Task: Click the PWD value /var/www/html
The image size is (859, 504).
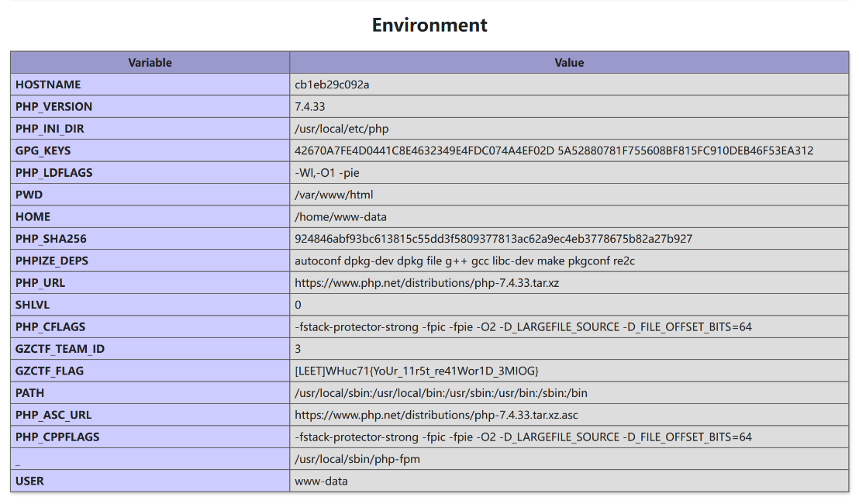Action: [333, 195]
